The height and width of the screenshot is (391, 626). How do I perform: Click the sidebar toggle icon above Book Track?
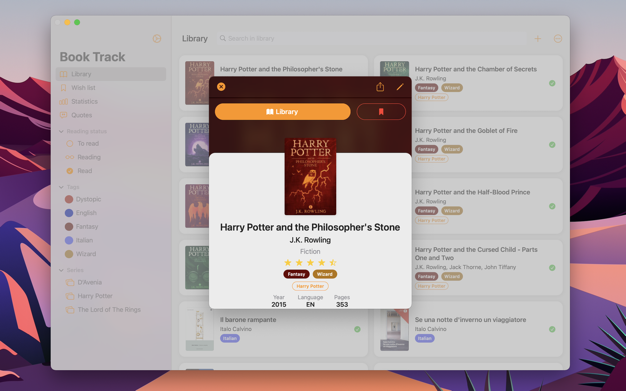point(157,38)
